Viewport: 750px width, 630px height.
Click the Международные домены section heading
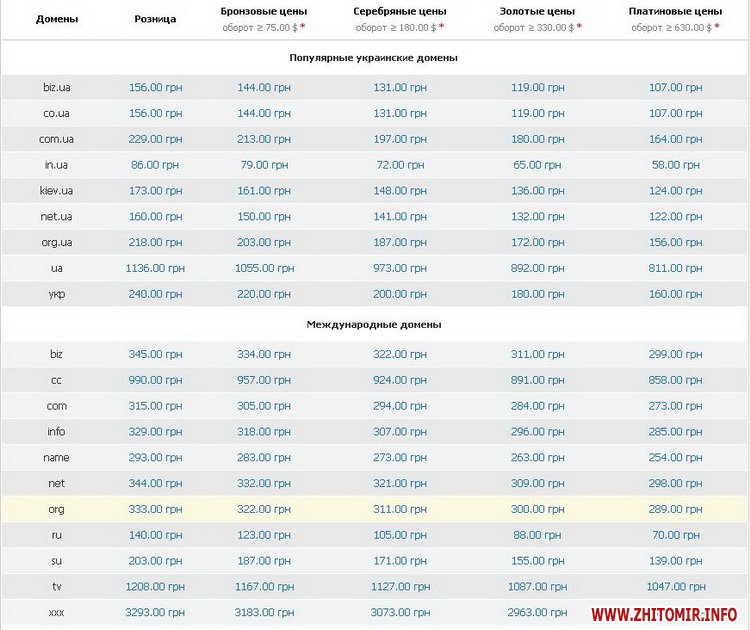tap(373, 324)
